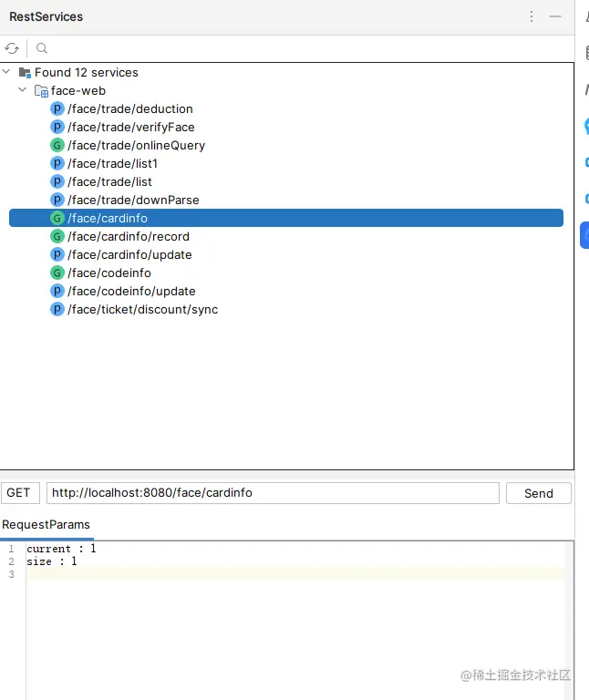Click GET icon of /face/cardinfo/record
Image resolution: width=589 pixels, height=700 pixels.
pos(57,236)
